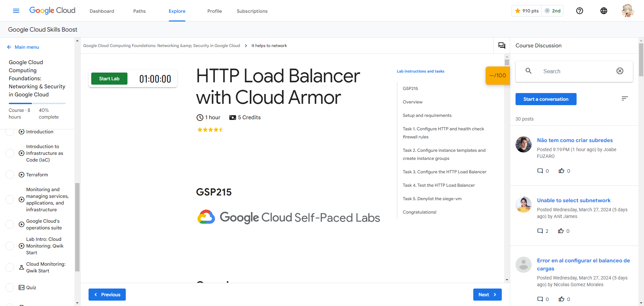644x306 pixels.
Task: Toggle completion circle for Terraform
Action: [x=10, y=175]
